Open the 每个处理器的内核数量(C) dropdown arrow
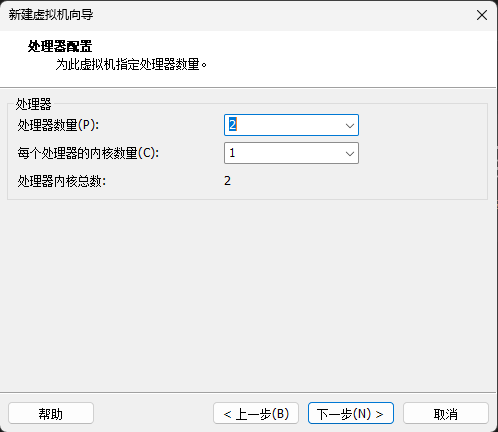 [x=349, y=153]
